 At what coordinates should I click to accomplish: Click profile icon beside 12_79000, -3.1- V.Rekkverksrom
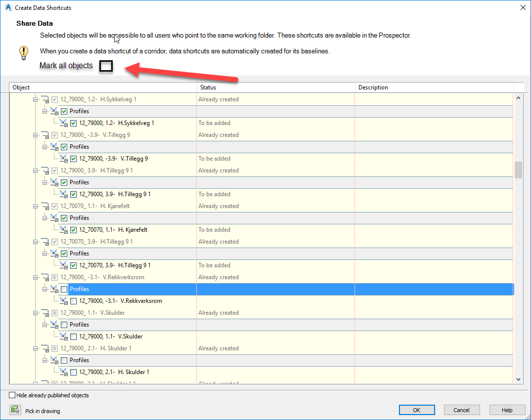(x=64, y=301)
